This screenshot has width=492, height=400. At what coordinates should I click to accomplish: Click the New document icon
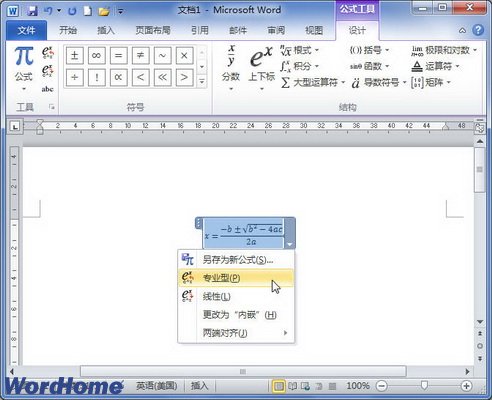[x=87, y=11]
